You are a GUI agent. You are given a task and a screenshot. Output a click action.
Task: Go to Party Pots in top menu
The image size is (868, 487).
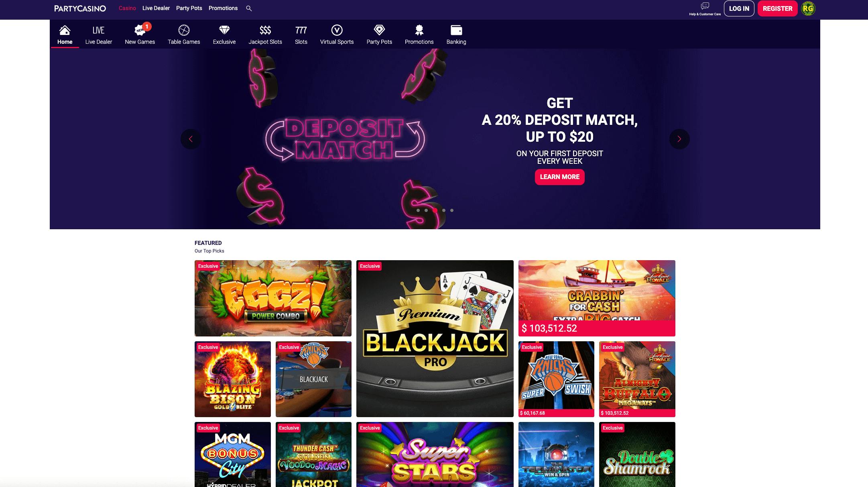tap(189, 8)
